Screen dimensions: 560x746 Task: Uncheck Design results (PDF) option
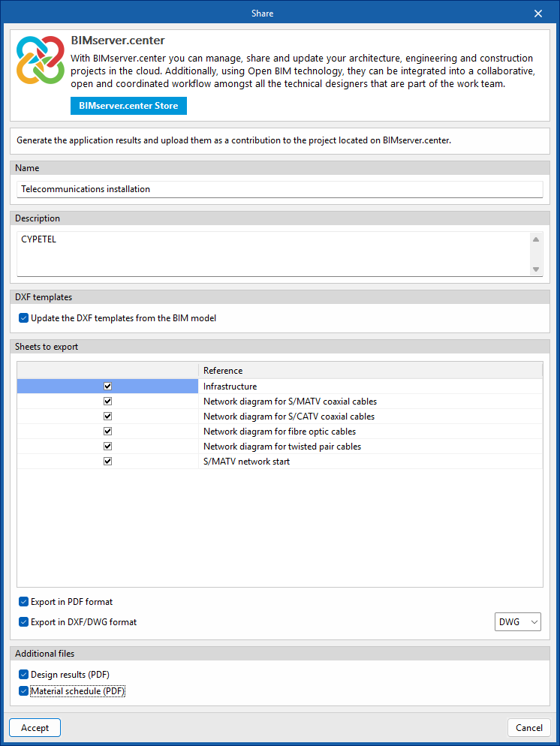(24, 675)
